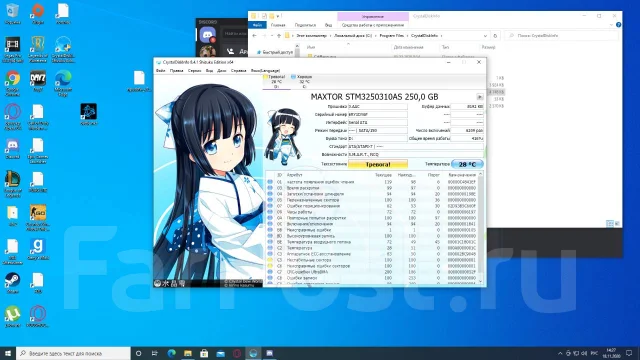Viewport: 640px width, 360px height.
Task: Click the yellow status icon of attribute C5
Action: tap(270, 260)
